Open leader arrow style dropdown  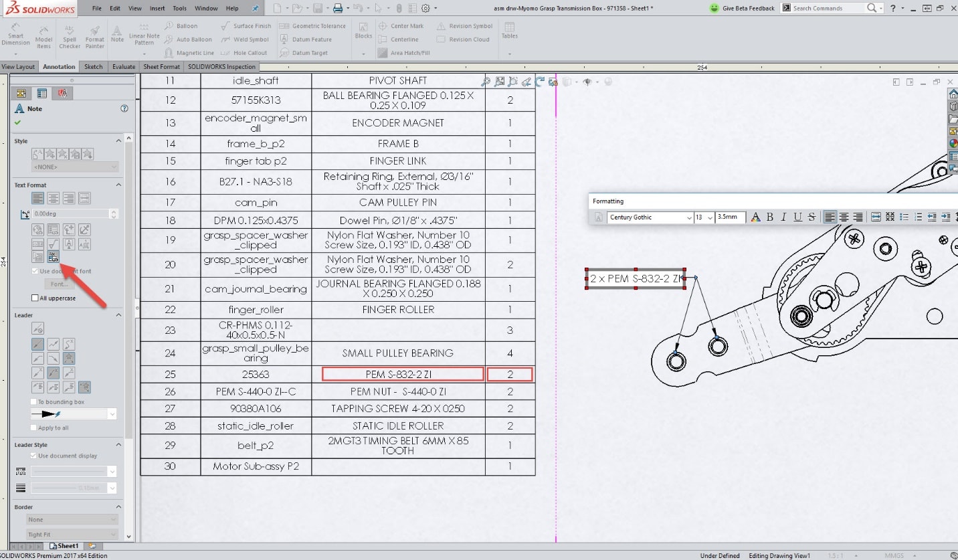74,414
